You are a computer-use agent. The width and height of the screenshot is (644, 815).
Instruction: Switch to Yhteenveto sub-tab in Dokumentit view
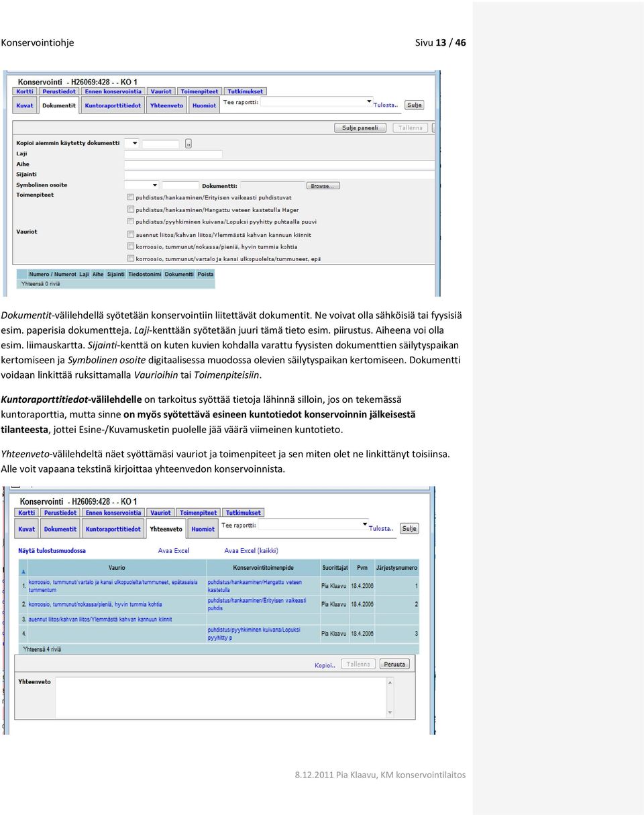[166, 105]
